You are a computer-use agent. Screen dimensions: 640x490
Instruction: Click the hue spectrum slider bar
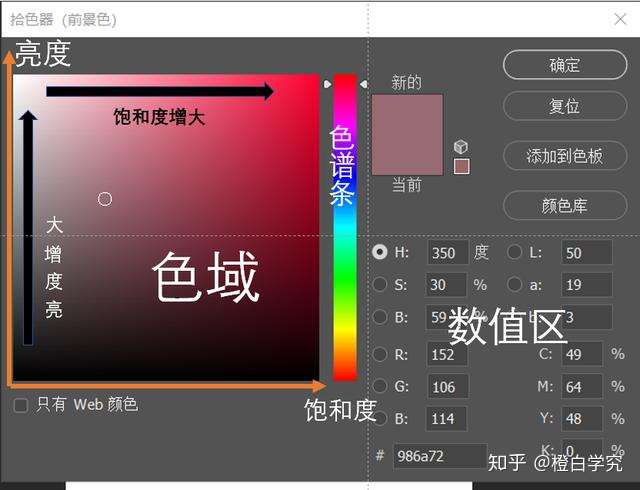point(345,227)
